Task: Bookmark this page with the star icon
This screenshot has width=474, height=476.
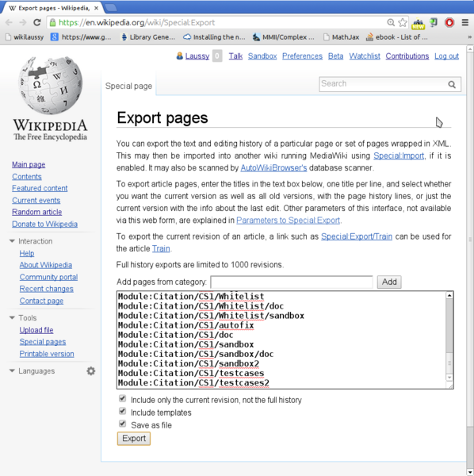Action: coord(403,22)
